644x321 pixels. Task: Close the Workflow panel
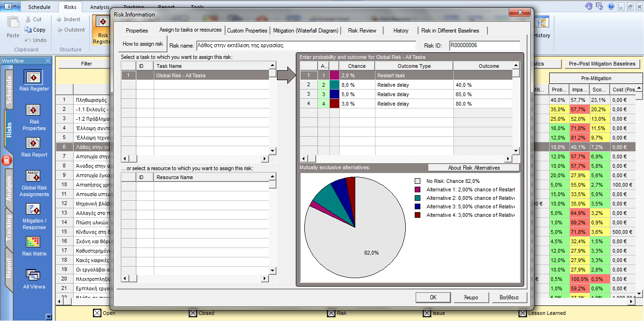48,60
